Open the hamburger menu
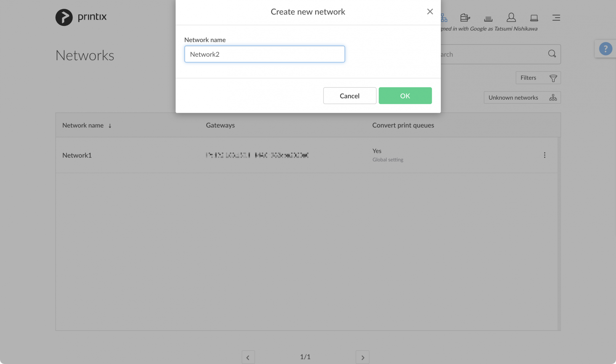Screen dimensions: 616x364 pos(556,18)
